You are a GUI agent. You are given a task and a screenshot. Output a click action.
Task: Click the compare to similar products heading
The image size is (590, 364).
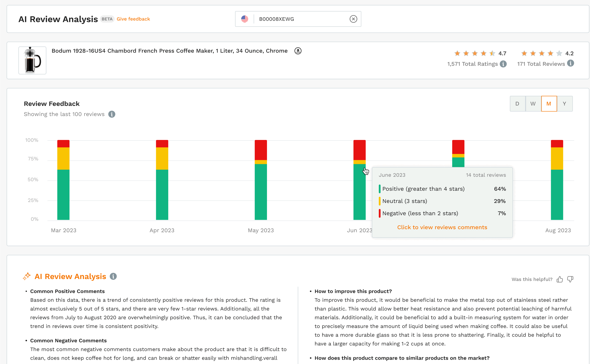tap(402, 358)
